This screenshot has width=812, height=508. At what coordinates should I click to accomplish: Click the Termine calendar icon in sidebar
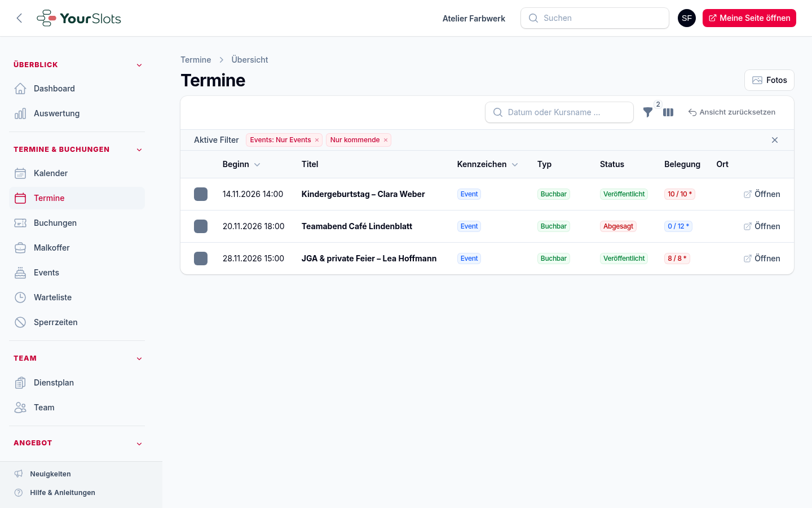[x=20, y=198]
